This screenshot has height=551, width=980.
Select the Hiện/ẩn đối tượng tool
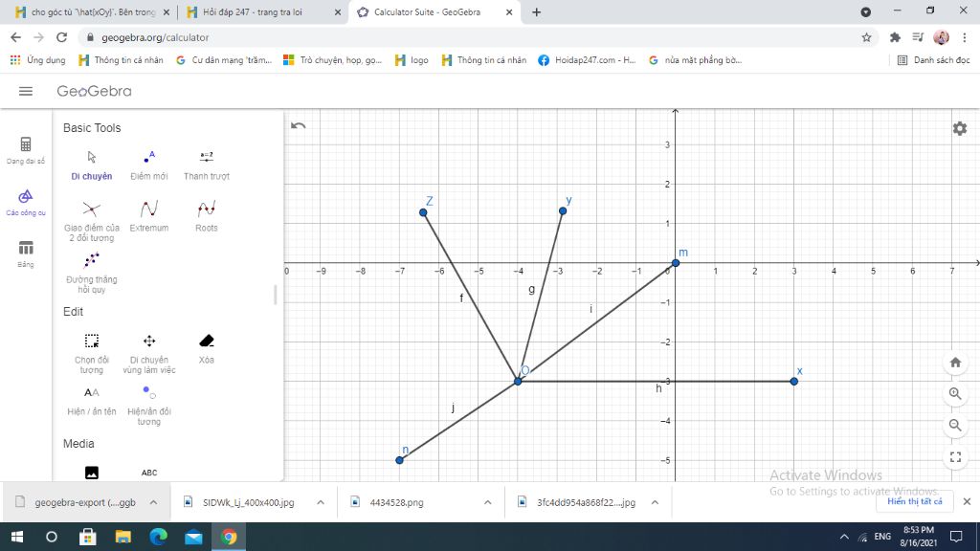click(148, 405)
